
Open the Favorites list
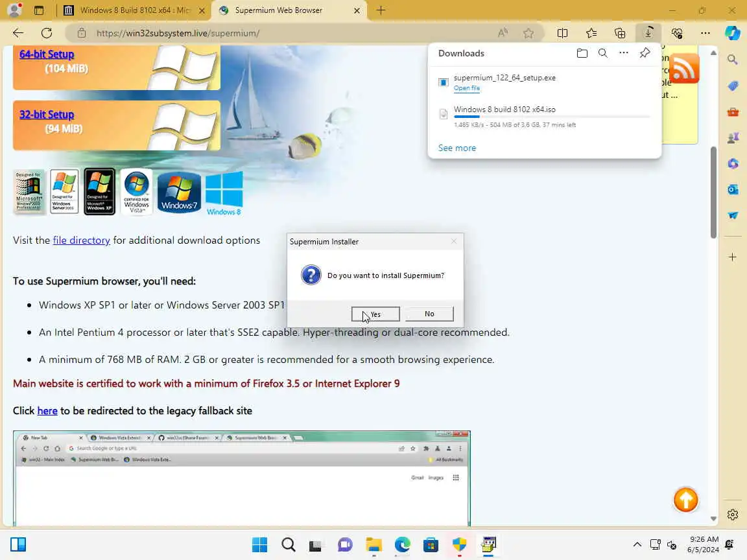(591, 33)
